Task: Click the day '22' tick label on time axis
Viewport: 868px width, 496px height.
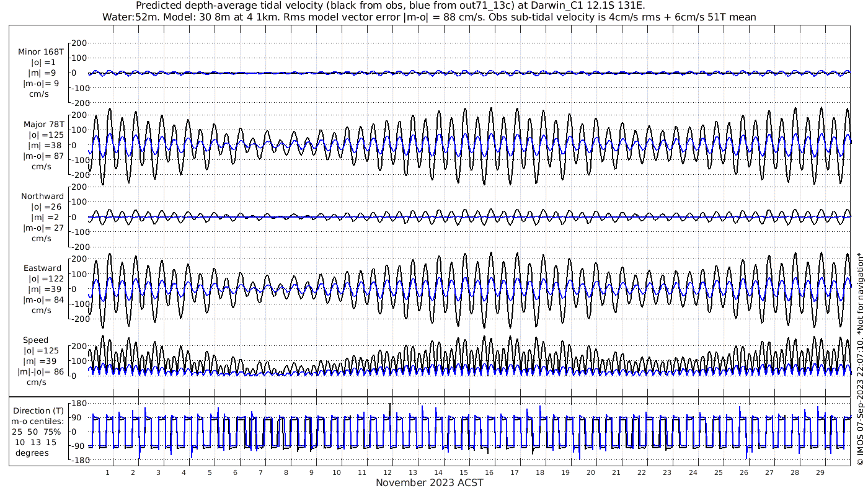Action: tap(642, 472)
